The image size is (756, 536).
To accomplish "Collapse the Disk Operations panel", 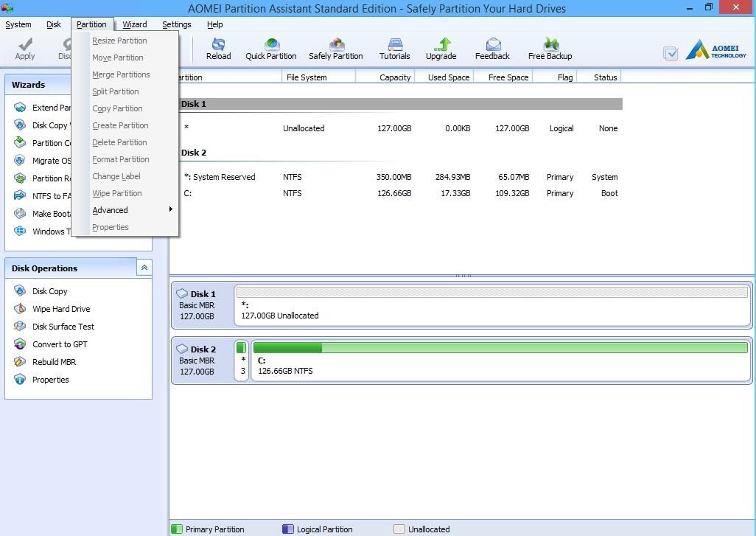I will [144, 268].
